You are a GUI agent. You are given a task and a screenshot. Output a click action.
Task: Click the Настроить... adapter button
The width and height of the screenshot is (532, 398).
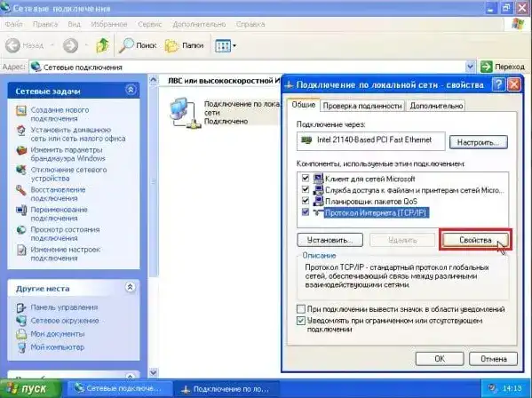(x=479, y=142)
